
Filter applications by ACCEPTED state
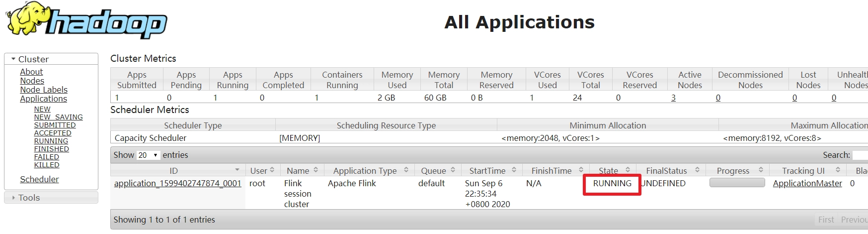pos(53,133)
